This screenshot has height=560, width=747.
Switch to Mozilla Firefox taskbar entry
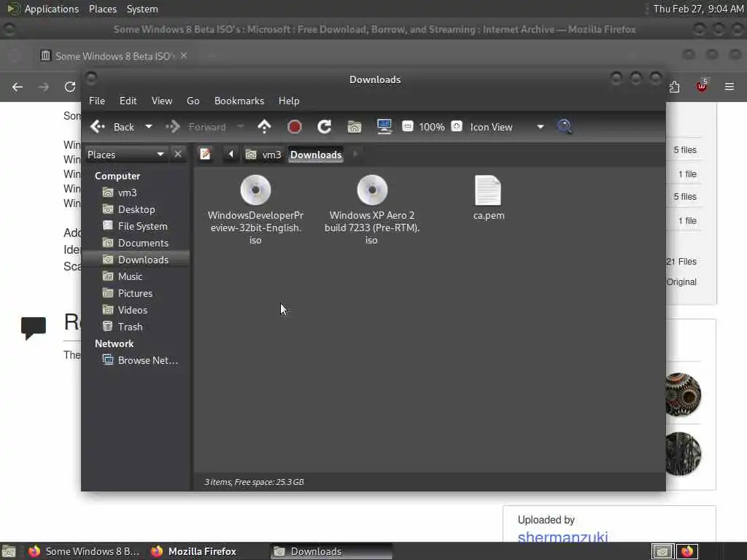(x=194, y=551)
